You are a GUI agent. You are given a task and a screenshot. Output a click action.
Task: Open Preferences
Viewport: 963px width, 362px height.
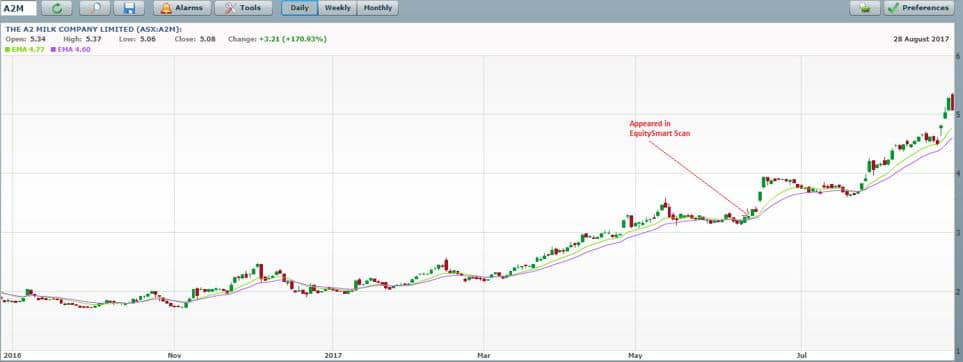click(918, 8)
